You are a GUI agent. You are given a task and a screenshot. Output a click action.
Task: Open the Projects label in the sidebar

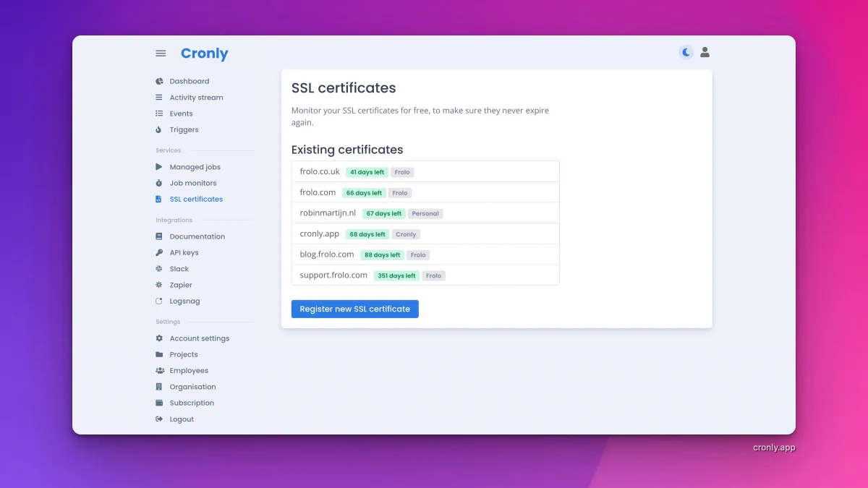[x=184, y=355]
